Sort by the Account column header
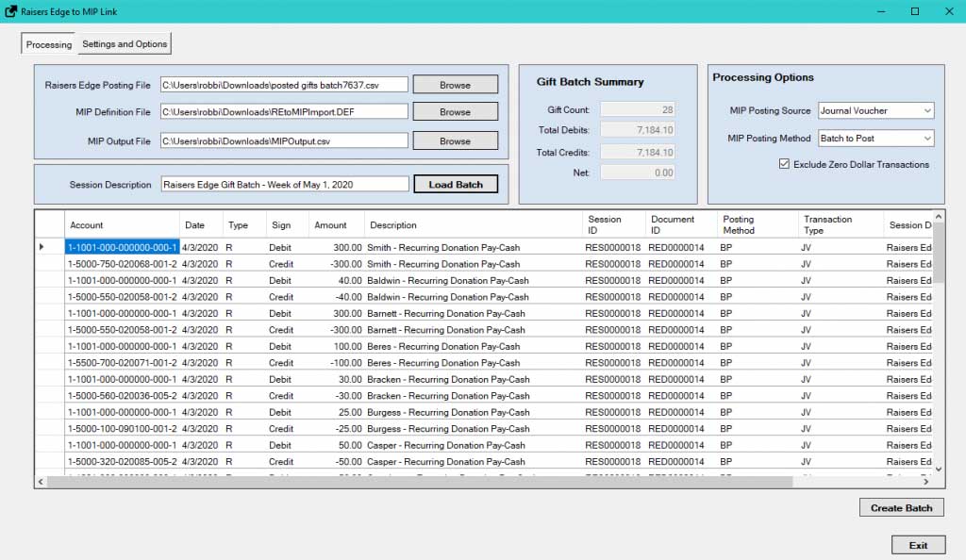This screenshot has height=560, width=966. pos(122,225)
